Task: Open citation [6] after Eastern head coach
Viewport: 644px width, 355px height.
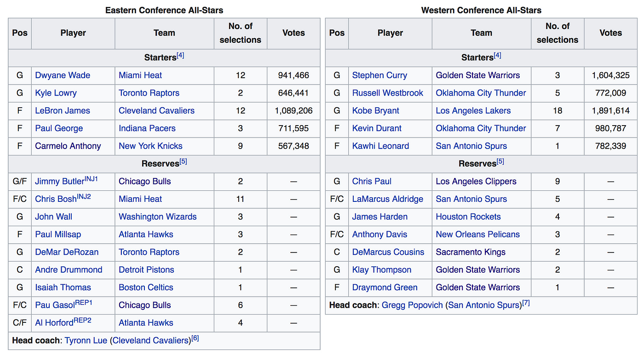Action: [195, 338]
